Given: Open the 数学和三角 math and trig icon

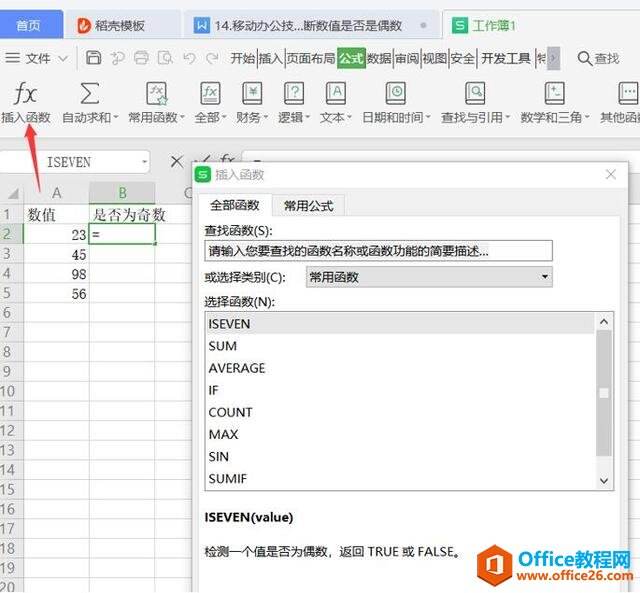Looking at the screenshot, I should point(555,93).
